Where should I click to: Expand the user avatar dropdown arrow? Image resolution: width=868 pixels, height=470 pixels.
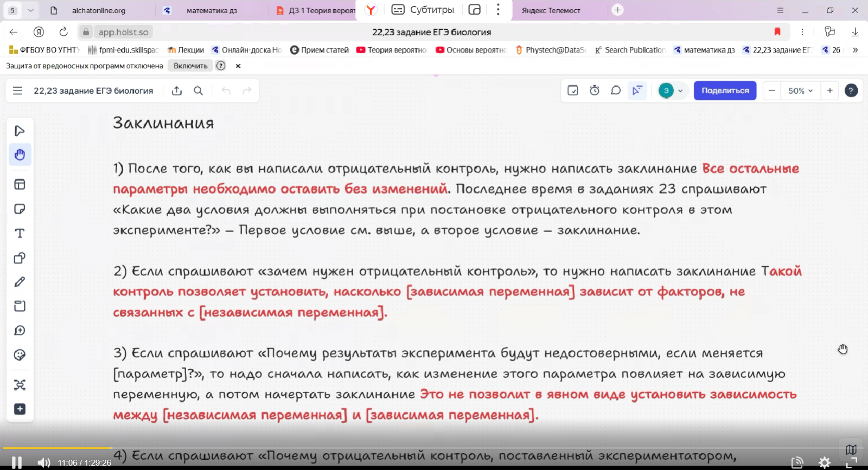680,91
